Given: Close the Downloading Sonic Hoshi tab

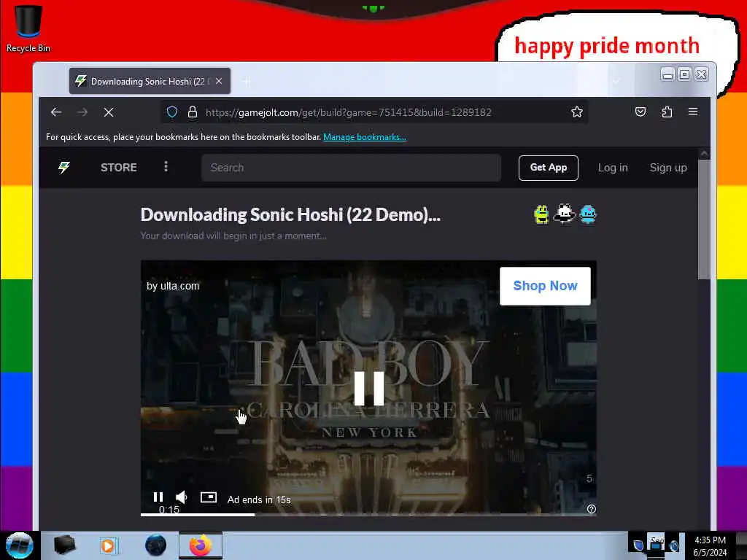Looking at the screenshot, I should click(x=219, y=82).
